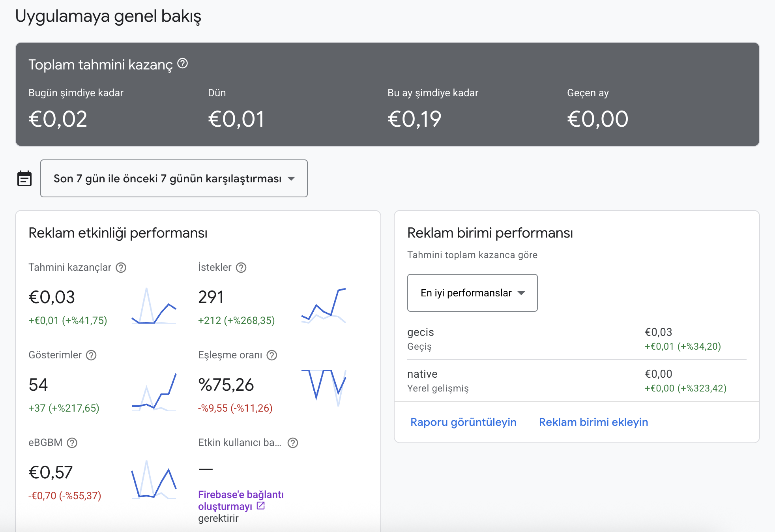Click the €0,02 Bugün şimdiye kadar value
Image resolution: width=775 pixels, height=532 pixels.
[58, 119]
